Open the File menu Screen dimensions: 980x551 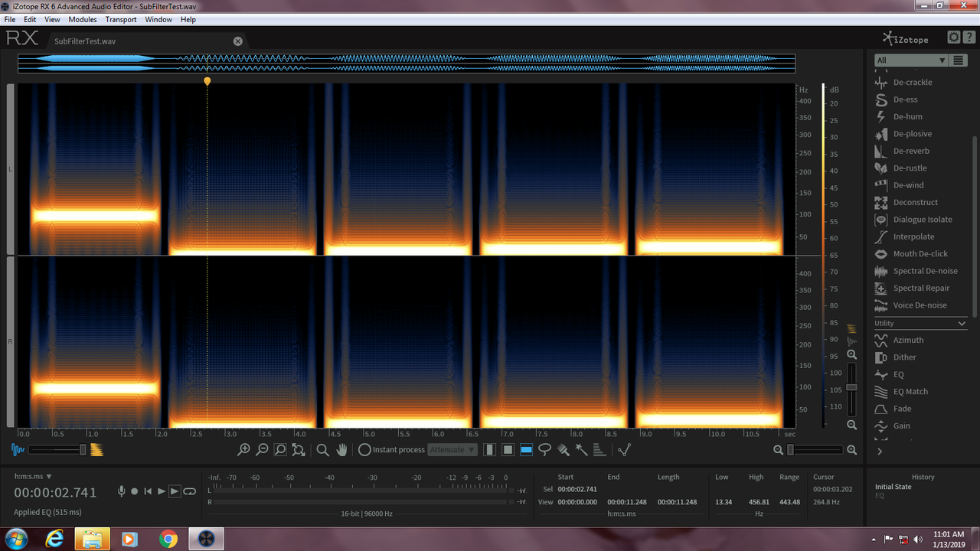pos(10,19)
